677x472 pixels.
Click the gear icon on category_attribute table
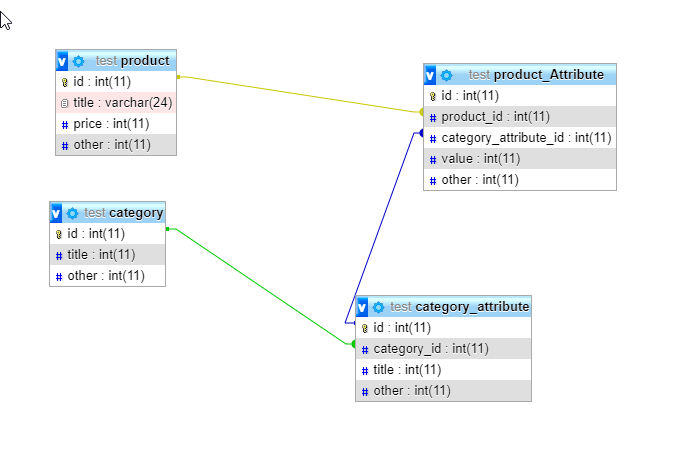(378, 307)
